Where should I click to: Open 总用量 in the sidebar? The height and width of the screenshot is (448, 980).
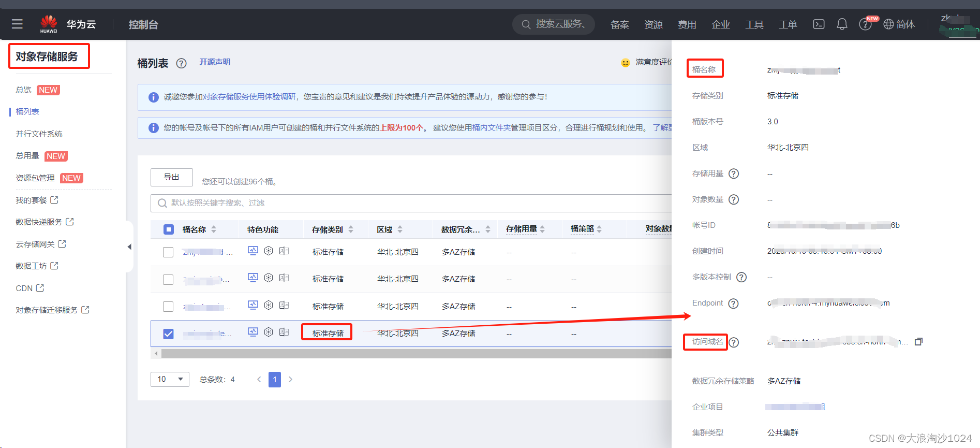pyautogui.click(x=27, y=156)
